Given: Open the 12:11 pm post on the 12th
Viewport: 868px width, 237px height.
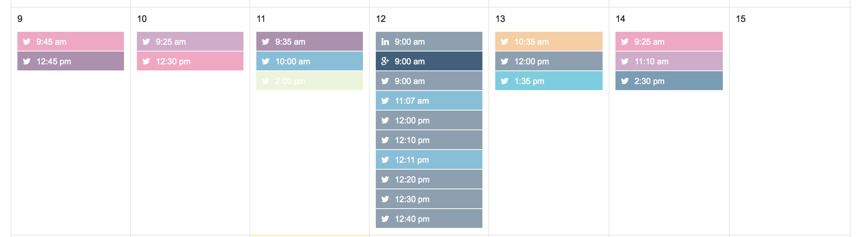Looking at the screenshot, I should pyautogui.click(x=429, y=160).
